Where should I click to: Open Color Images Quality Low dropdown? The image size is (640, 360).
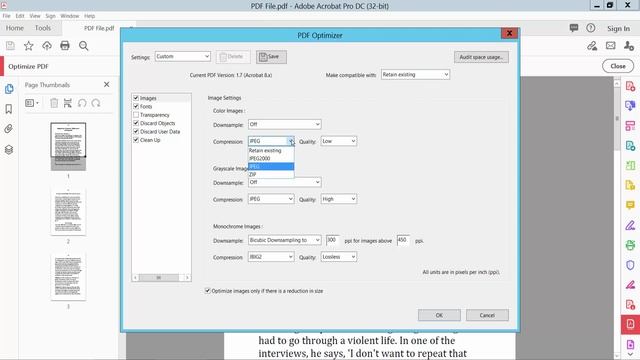click(339, 141)
